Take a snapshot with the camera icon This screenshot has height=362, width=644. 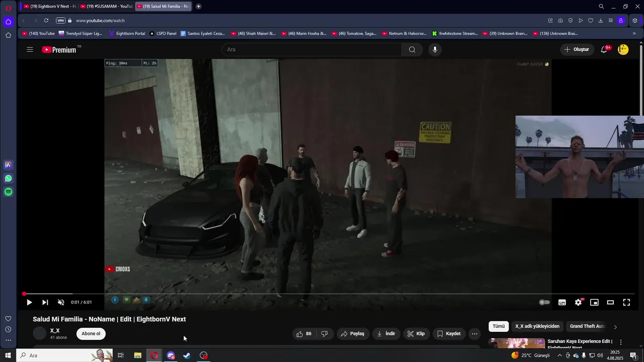(560, 21)
